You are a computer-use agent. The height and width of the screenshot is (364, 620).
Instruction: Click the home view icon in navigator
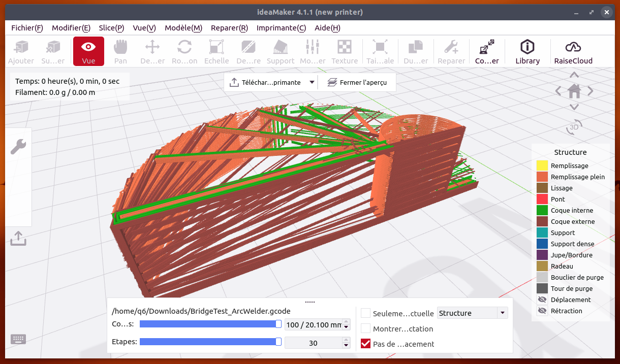pos(574,91)
